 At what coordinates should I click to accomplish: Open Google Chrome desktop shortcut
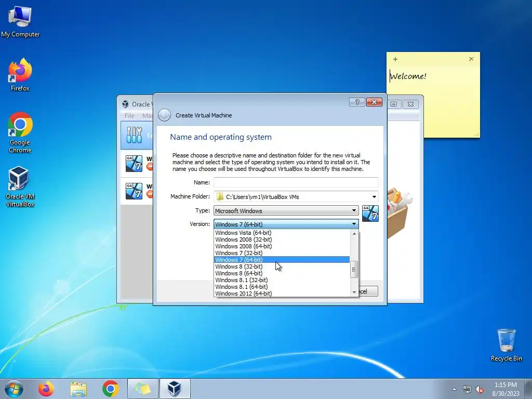pos(20,132)
